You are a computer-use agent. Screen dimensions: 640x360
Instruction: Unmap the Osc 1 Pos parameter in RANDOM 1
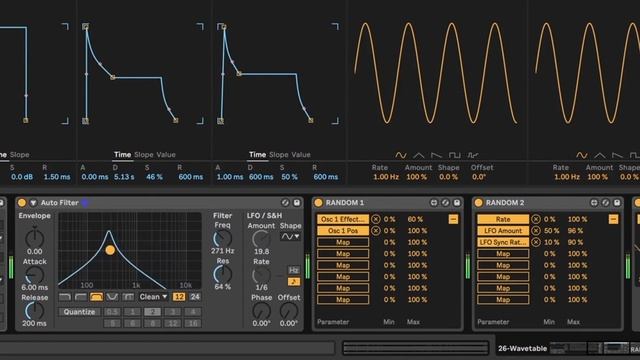(376, 231)
